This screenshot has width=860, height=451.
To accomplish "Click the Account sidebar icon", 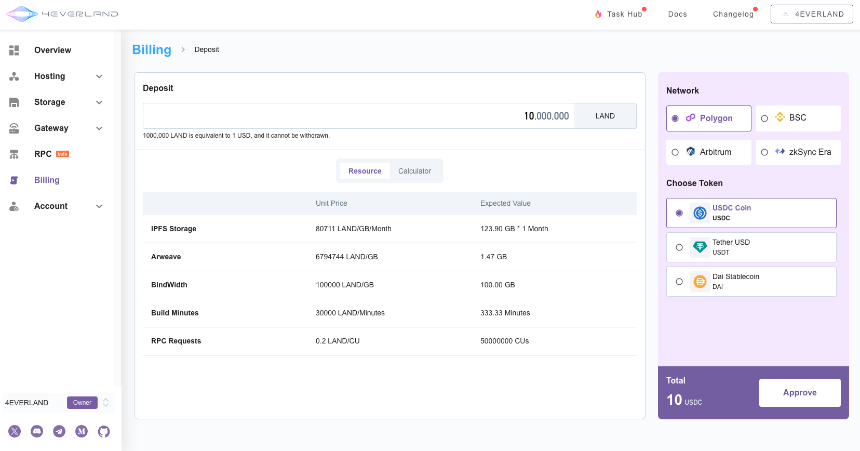I will pyautogui.click(x=14, y=206).
